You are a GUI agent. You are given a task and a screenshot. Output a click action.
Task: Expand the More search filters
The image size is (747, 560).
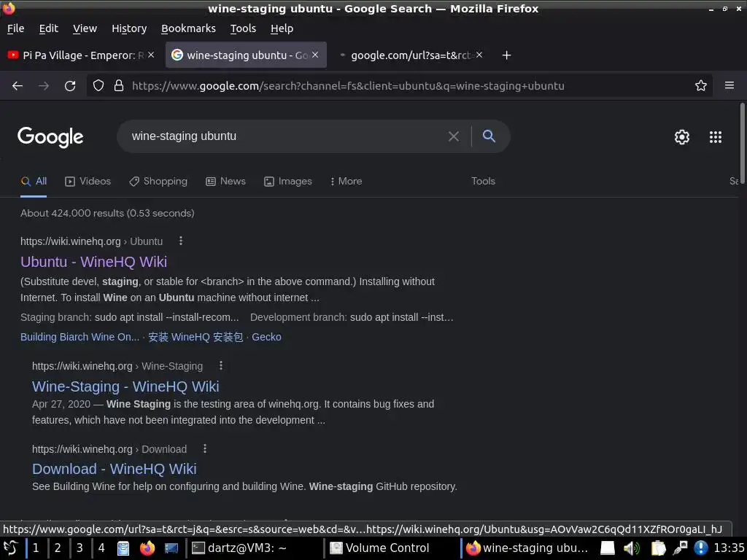[347, 181]
